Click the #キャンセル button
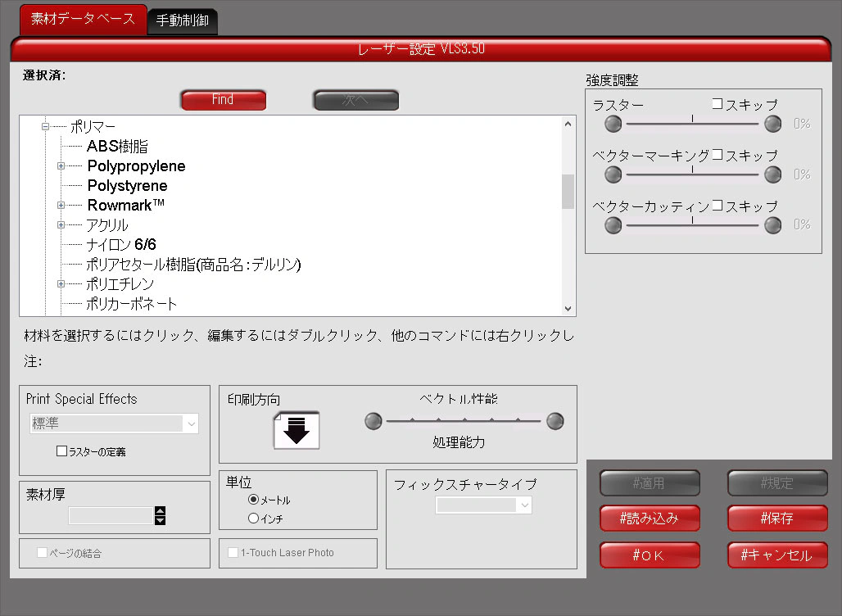Screen dimensions: 842x616 pyautogui.click(x=777, y=555)
